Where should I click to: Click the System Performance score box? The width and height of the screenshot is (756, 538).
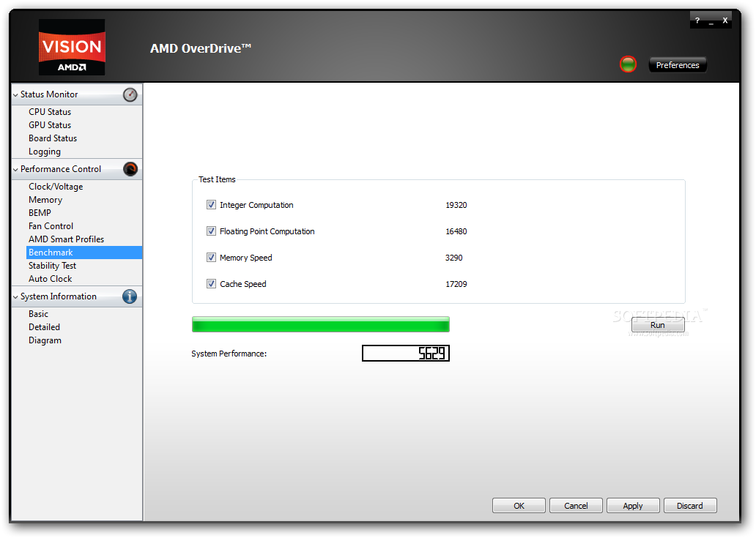(406, 353)
